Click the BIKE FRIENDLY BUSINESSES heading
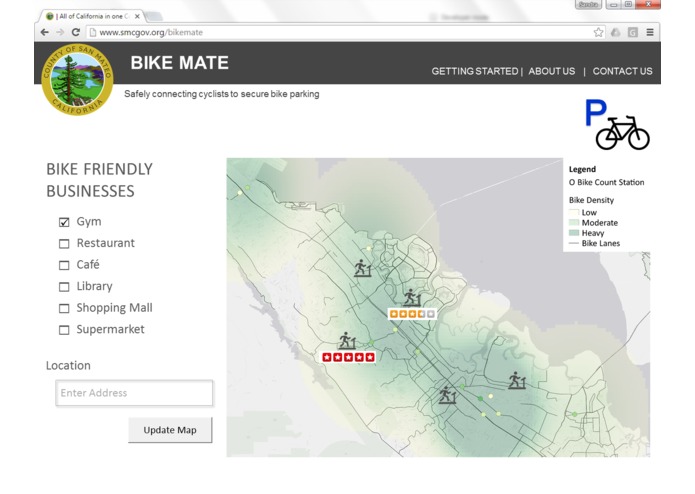695x494 pixels. point(99,180)
